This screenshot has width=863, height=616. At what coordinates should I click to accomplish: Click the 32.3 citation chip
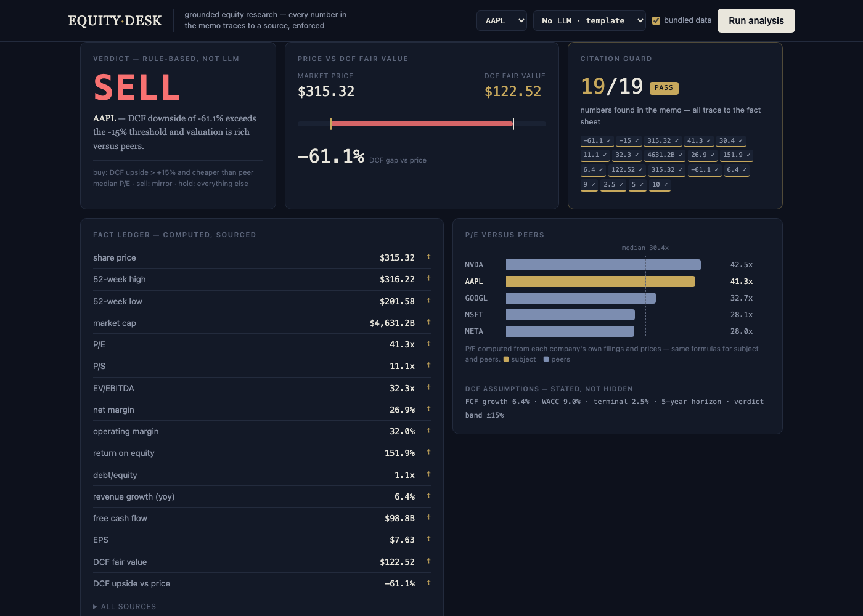(x=627, y=155)
